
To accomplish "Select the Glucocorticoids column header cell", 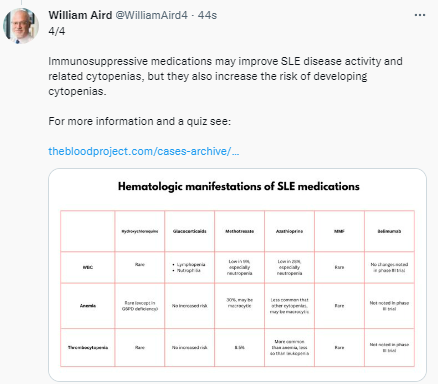I will (x=189, y=231).
